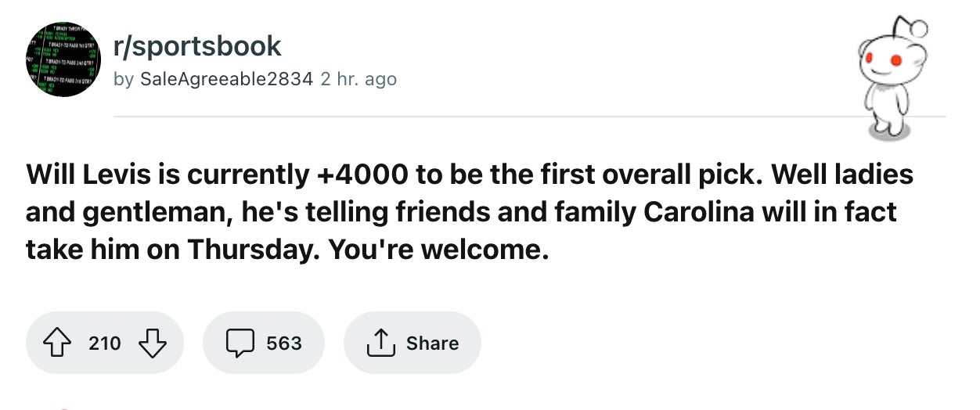The width and height of the screenshot is (980, 410).
Task: Click the word "by" before the username
Action: (124, 79)
